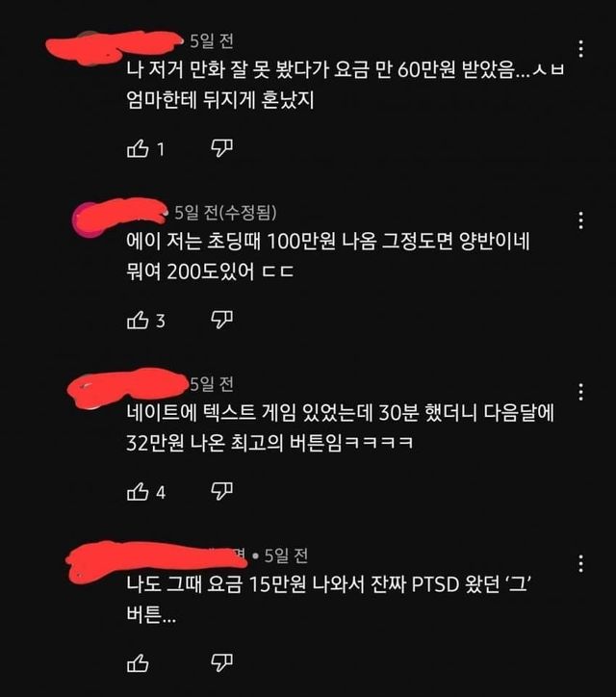Click the like count 3 on the 초딩때 comment
This screenshot has width=616, height=697.
tap(161, 321)
